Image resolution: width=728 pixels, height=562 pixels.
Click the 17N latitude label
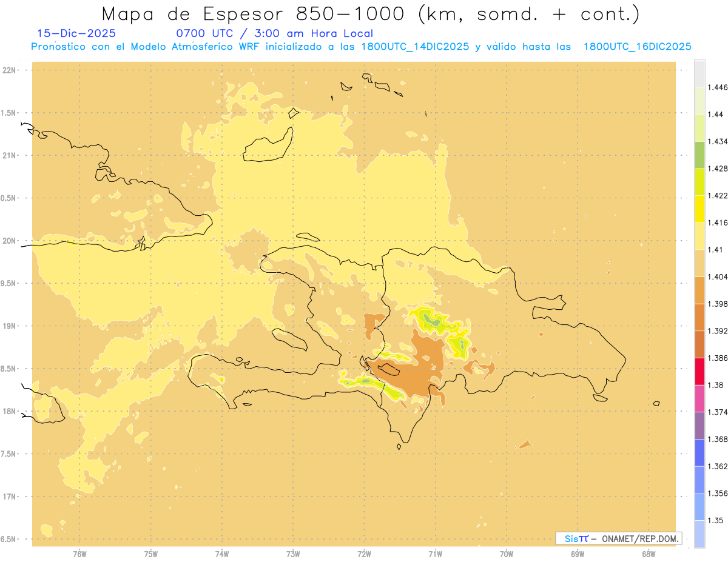(9, 497)
